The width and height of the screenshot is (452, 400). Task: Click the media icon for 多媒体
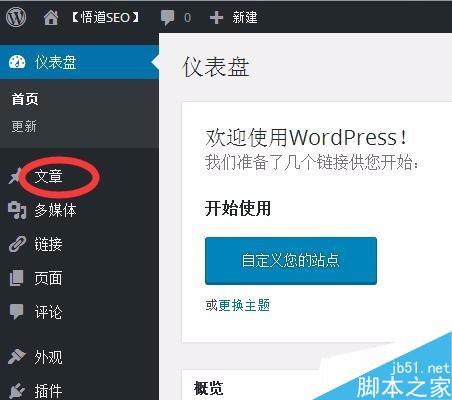coord(17,210)
